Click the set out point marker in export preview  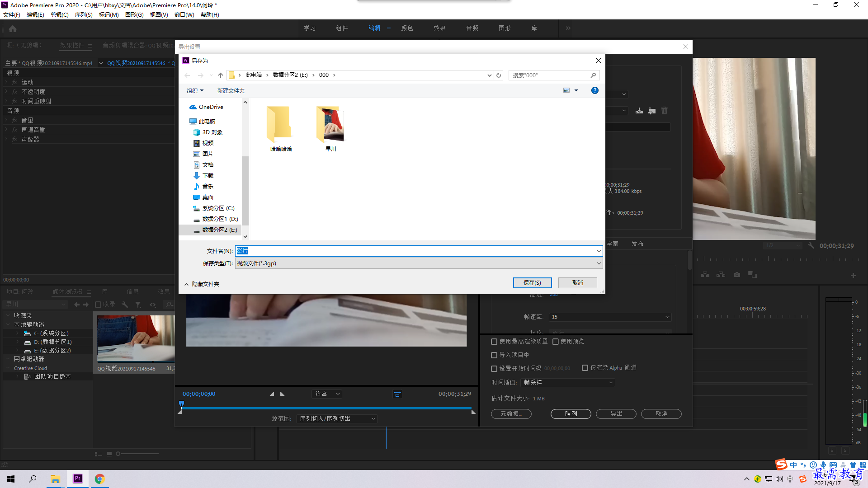coord(283,394)
